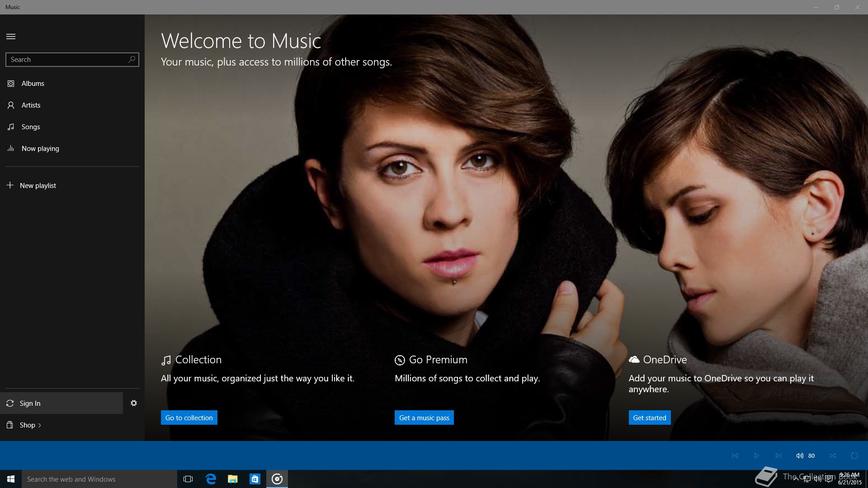Click the taskbar clock showing 6/21/2015
This screenshot has height=488, width=868.
pos(849,479)
